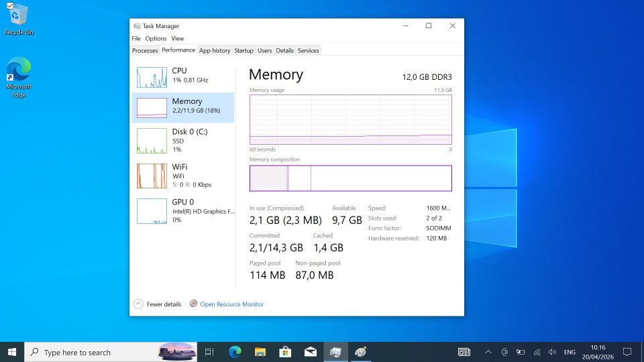Switch to the App history tab
Screen dimensions: 644x362
click(215, 50)
